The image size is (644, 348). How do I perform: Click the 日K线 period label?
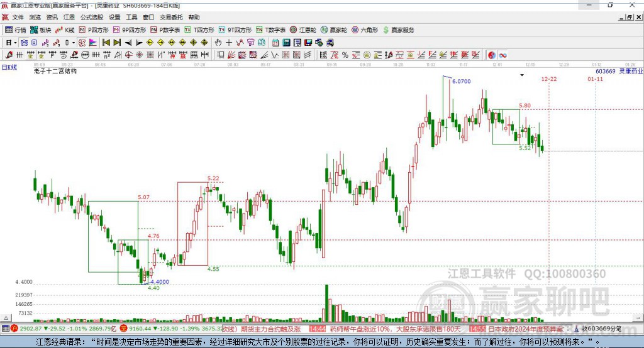point(9,67)
